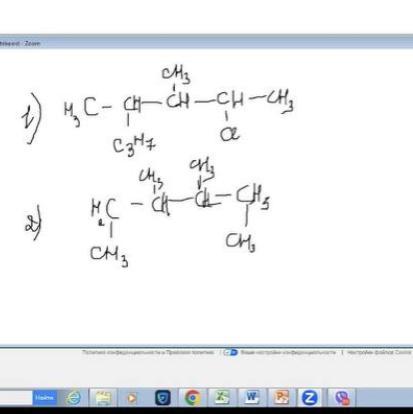Launch the media player taskbar icon
Screen dimensions: 413x414
point(132,398)
